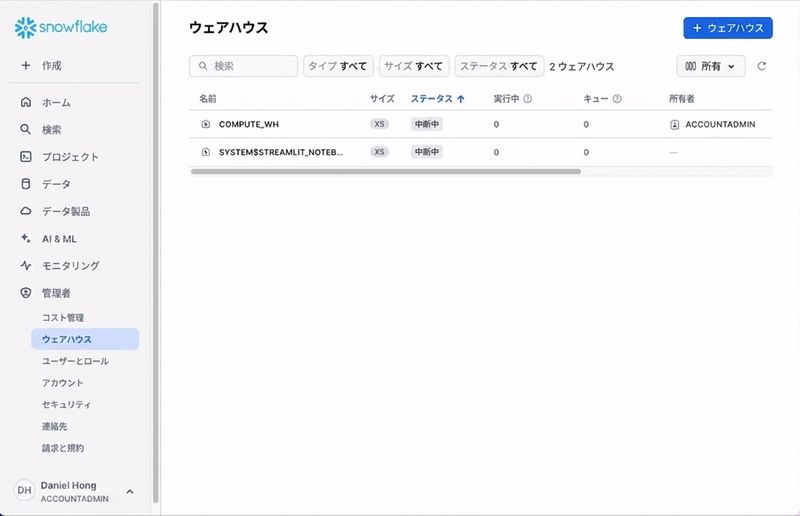The width and height of the screenshot is (800, 516).
Task: Sort by the 実行中 column header
Action: pyautogui.click(x=506, y=99)
